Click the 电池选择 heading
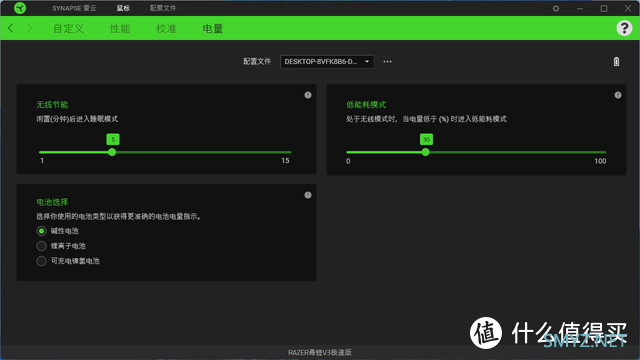Viewport: 640px width, 360px height. (52, 202)
